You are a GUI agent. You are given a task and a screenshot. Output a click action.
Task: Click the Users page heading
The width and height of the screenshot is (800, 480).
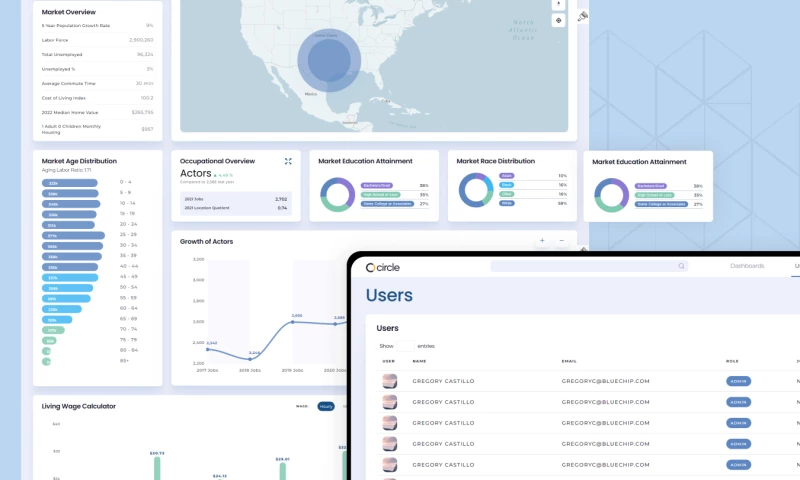(x=389, y=295)
